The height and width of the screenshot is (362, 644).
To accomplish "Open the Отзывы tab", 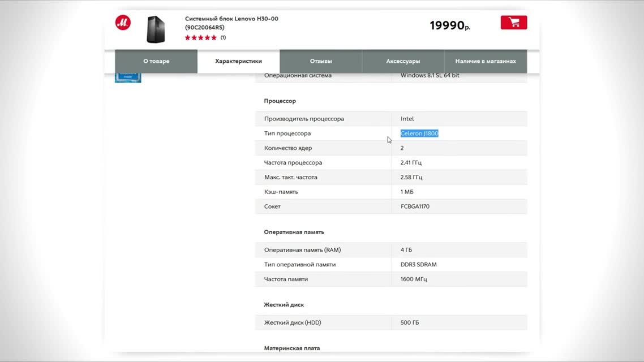I will (321, 61).
